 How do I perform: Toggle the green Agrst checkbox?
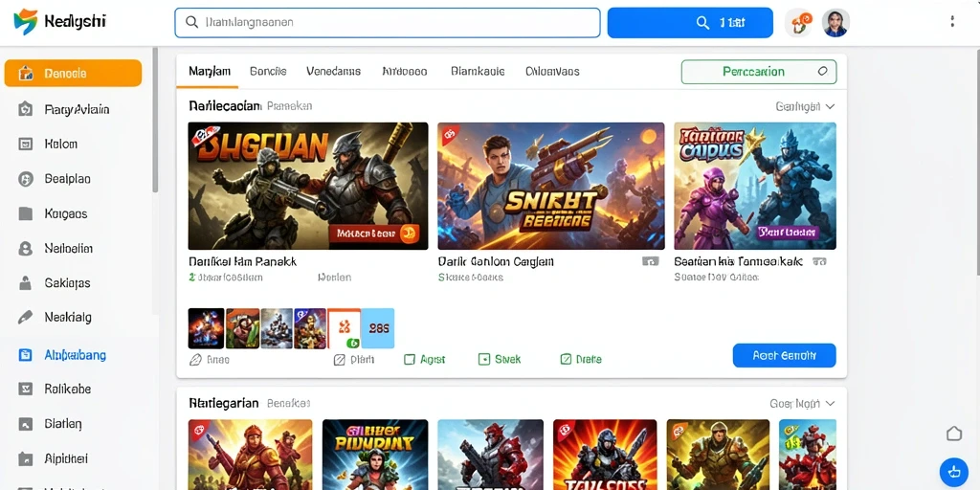click(x=410, y=360)
